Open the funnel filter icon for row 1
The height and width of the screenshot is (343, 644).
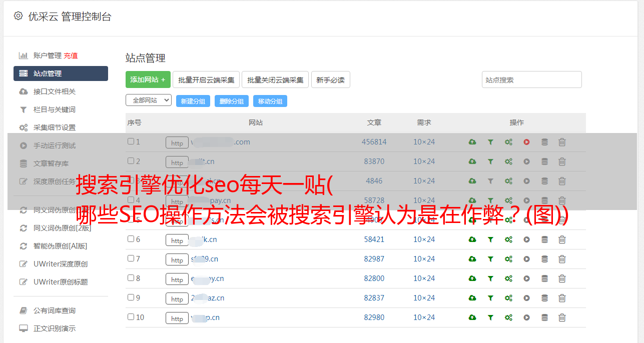[490, 142]
